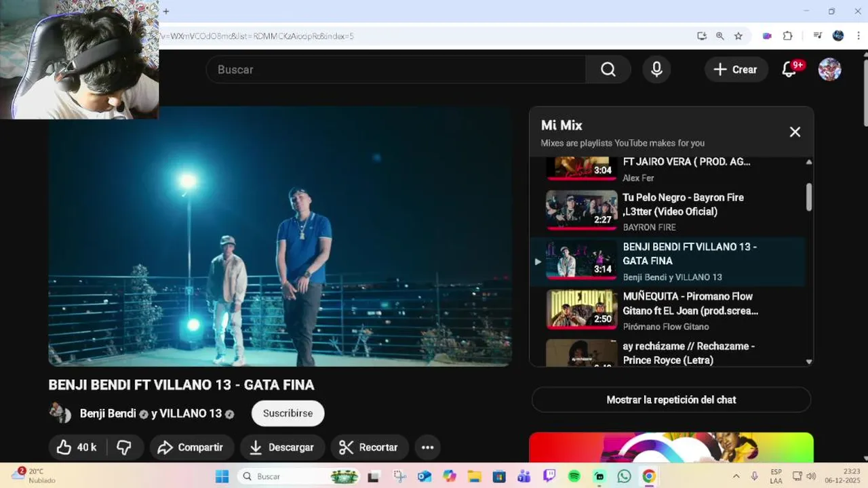
Task: Dislike the video with thumbs down
Action: [x=125, y=447]
